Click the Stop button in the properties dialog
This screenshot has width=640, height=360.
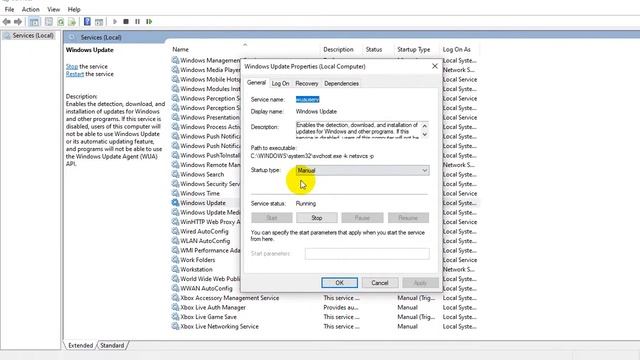point(317,218)
